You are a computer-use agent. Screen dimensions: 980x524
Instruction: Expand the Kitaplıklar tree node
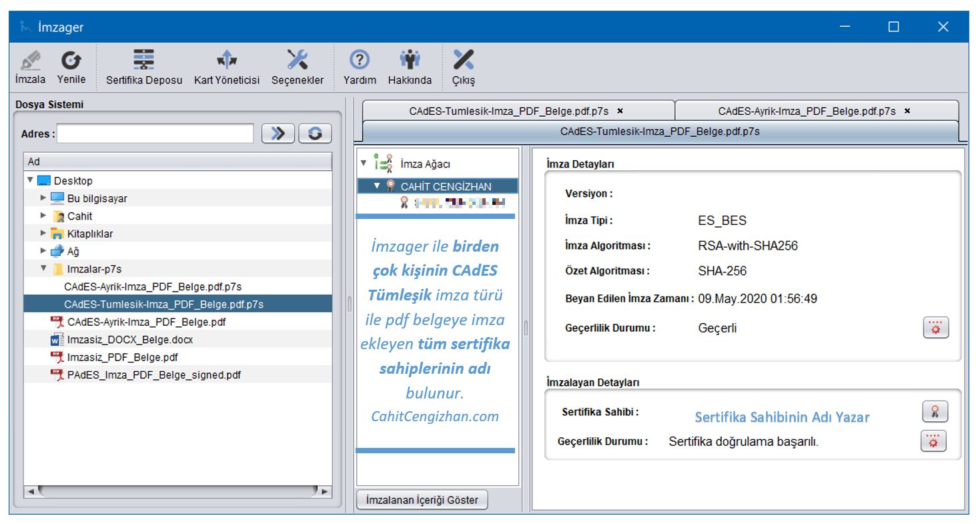point(43,234)
